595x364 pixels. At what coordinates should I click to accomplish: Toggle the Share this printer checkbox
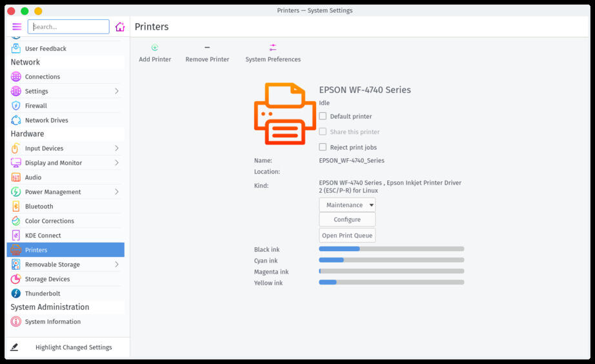tap(323, 132)
